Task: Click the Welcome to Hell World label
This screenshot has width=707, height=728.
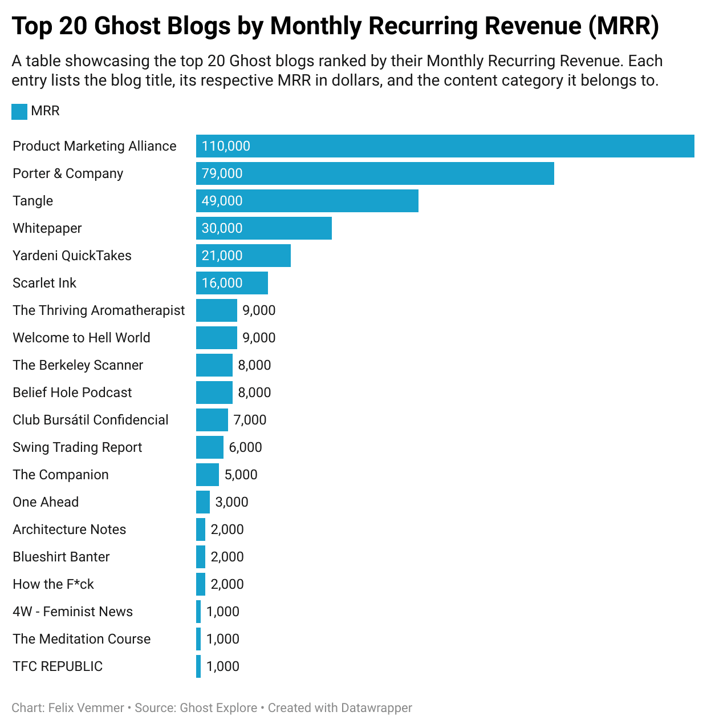Action: pyautogui.click(x=82, y=338)
